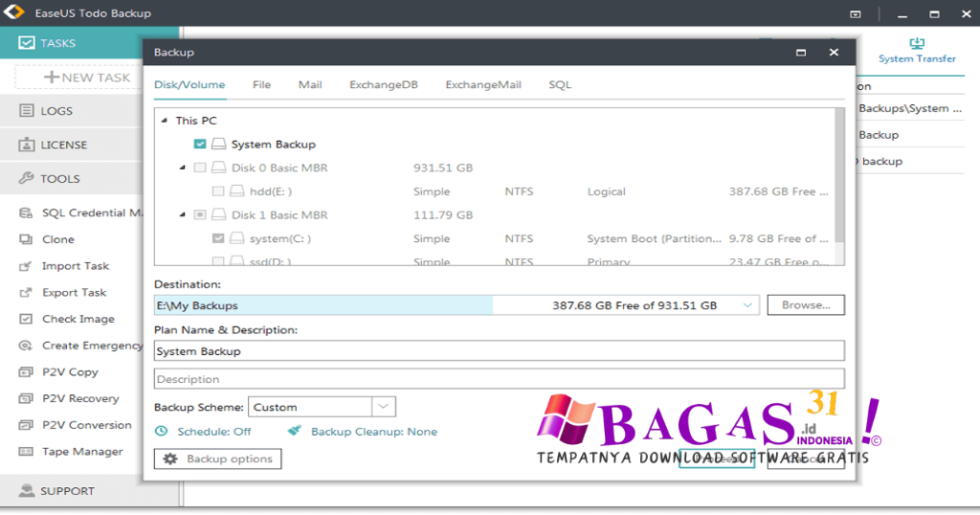The height and width of the screenshot is (515, 980).
Task: Click SQL Credential Manager icon
Action: [x=26, y=213]
